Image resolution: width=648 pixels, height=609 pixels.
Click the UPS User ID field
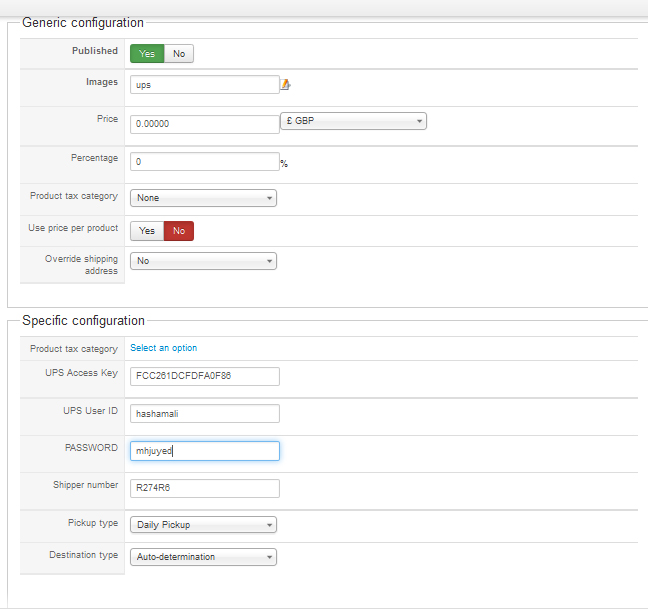[x=204, y=414]
